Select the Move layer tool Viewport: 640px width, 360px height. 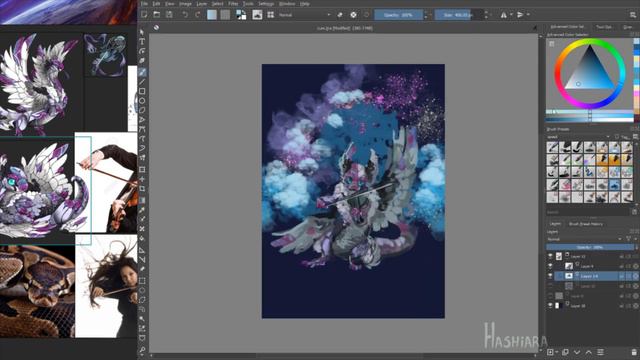[x=142, y=179]
